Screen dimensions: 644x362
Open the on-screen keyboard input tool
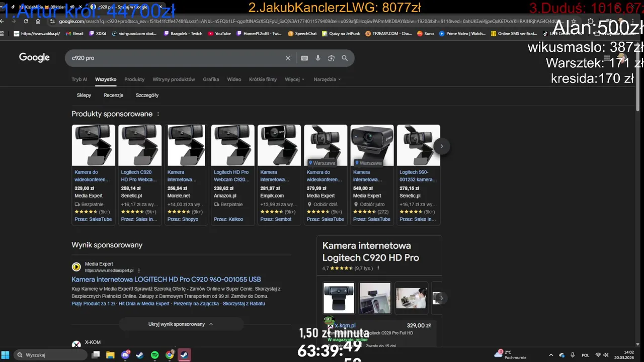tap(304, 58)
